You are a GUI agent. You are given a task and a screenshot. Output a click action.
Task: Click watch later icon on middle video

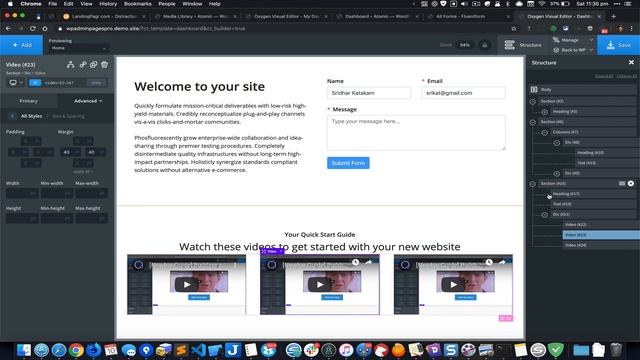(356, 262)
